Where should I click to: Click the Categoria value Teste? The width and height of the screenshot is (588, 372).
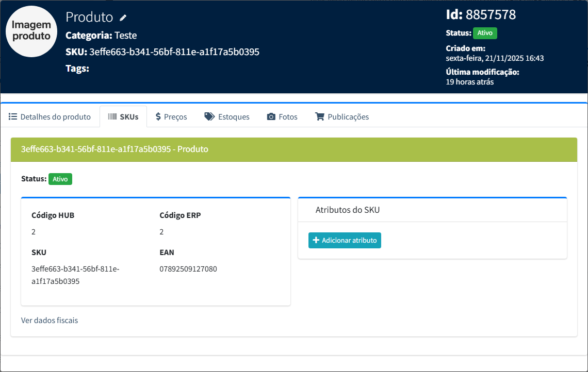point(125,36)
